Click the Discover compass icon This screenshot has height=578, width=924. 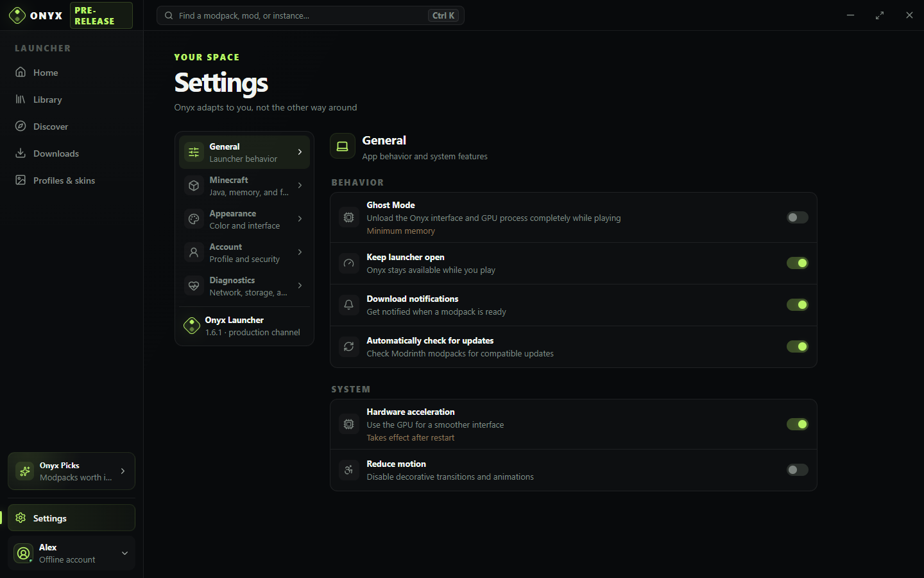point(21,126)
